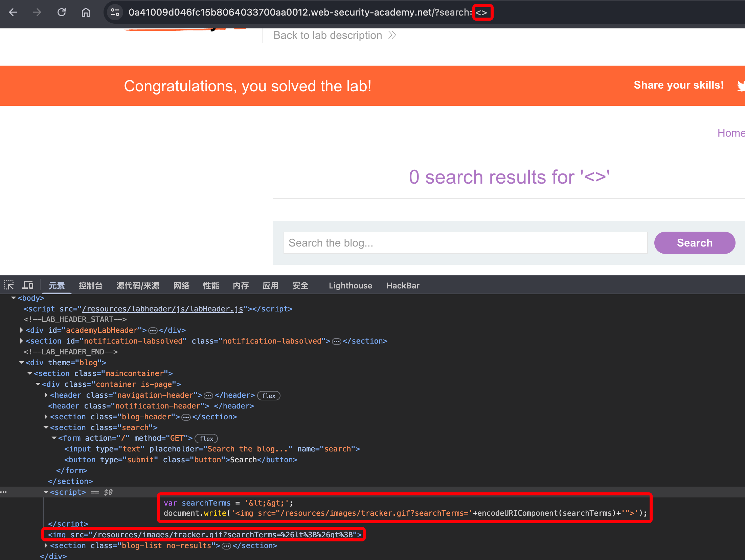Viewport: 745px width, 560px height.
Task: Expand the academyLabHeader div node
Action: click(22, 330)
